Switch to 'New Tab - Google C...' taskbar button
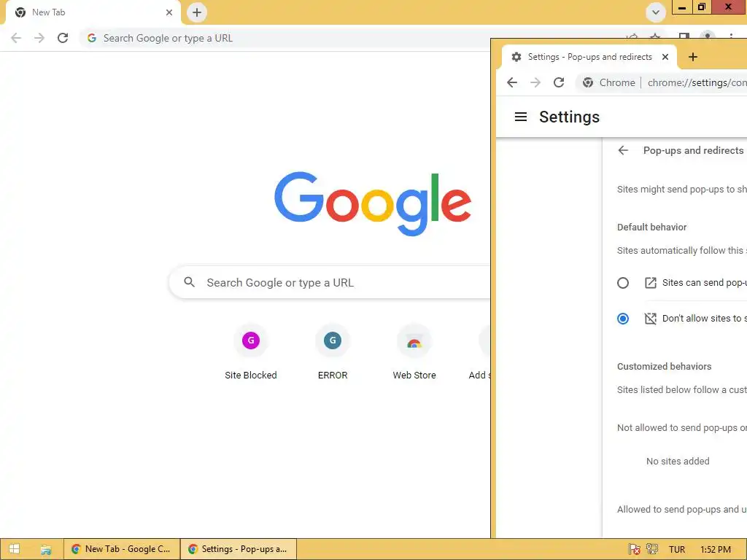 coord(122,549)
